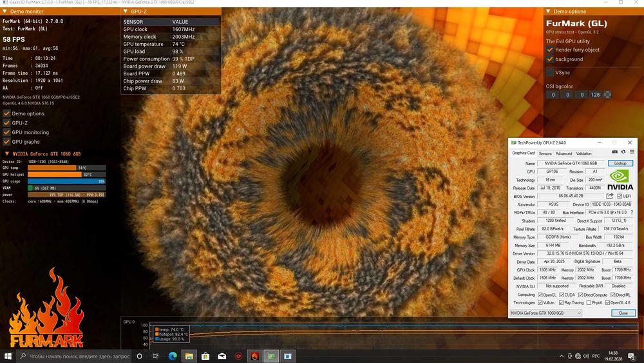Open the Mail app from the taskbar

point(222,356)
